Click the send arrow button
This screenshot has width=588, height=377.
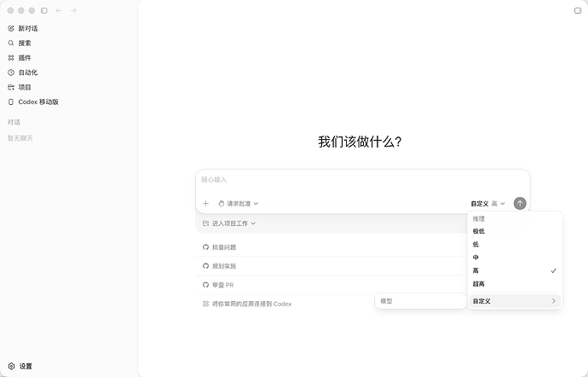coord(520,204)
